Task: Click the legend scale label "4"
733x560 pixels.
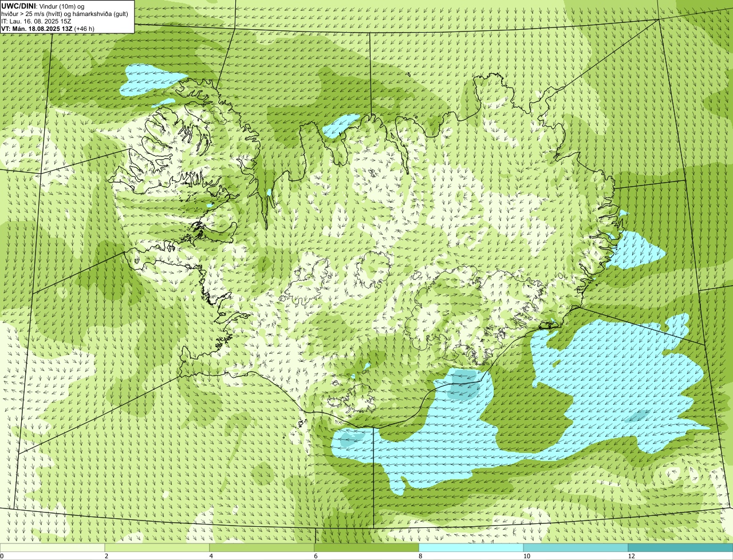Action: click(x=211, y=556)
